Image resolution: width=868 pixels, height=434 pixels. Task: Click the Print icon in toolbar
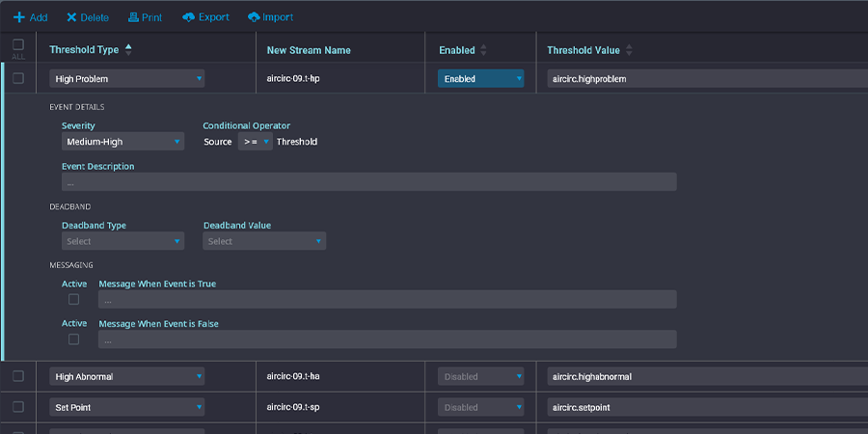click(132, 17)
